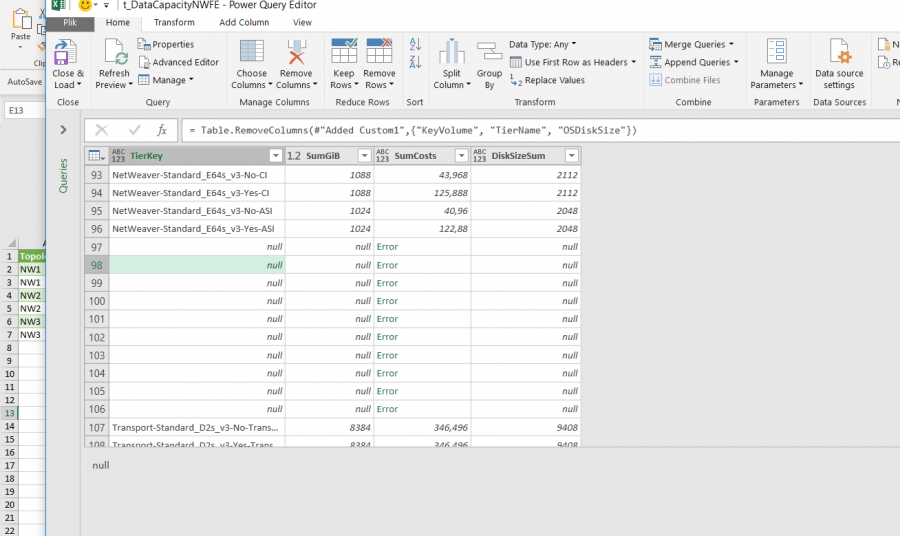Image resolution: width=900 pixels, height=536 pixels.
Task: Select Excel row 13 header behind the editor
Action: [9, 413]
